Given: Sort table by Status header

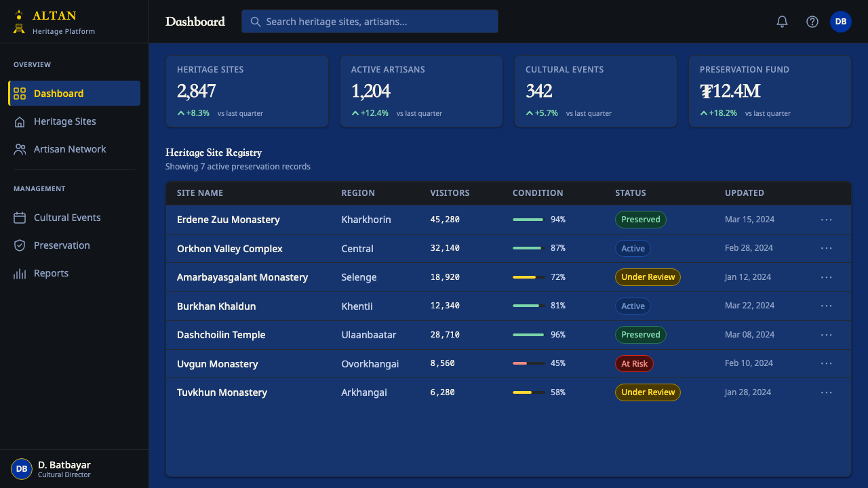Looking at the screenshot, I should 631,193.
